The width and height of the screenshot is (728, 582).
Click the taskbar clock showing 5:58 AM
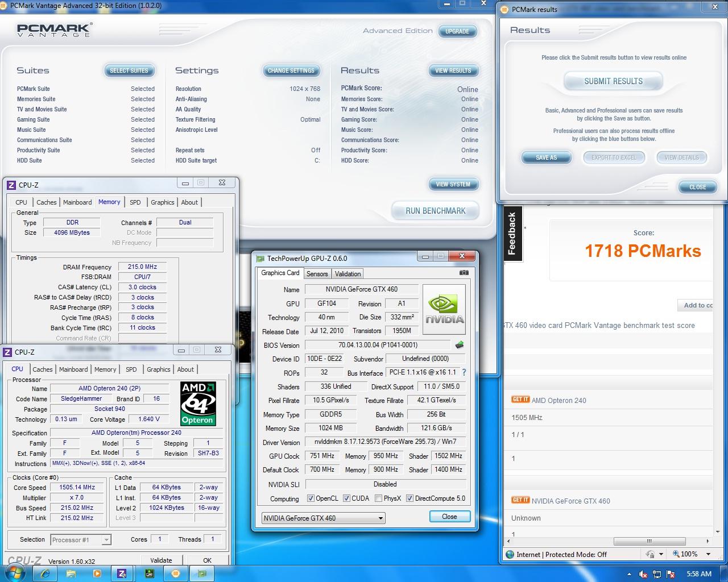point(699,574)
